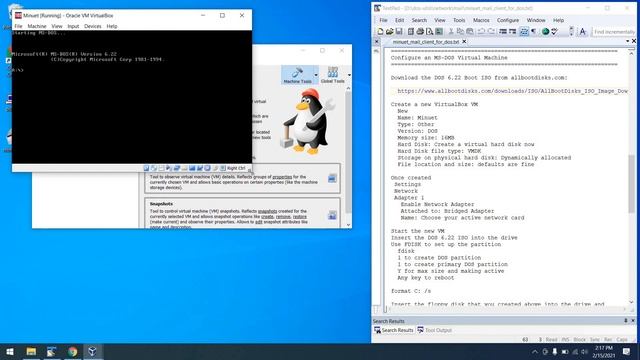
Task: Expand the Machine Tools dropdown arrow
Action: click(316, 75)
